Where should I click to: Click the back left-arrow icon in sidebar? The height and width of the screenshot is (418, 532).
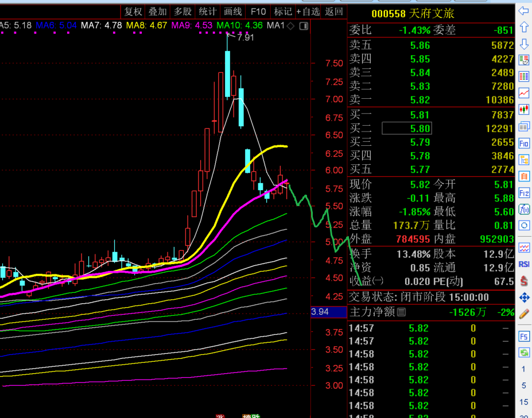click(524, 10)
